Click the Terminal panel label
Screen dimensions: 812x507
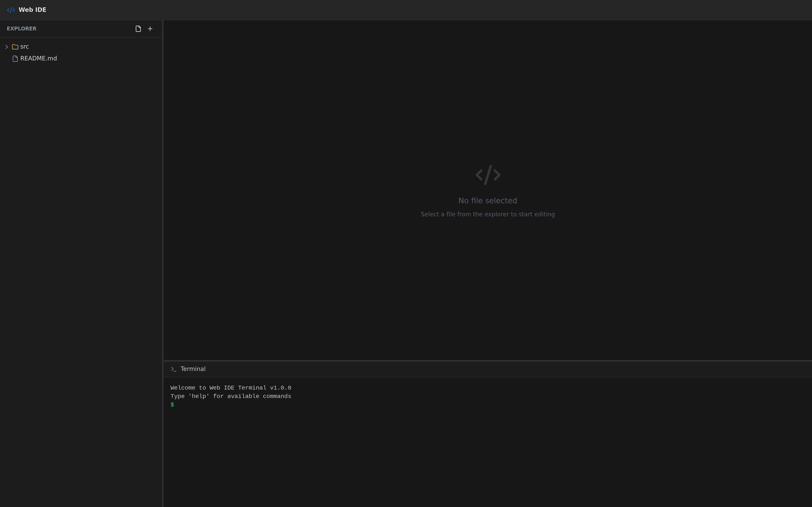point(193,369)
